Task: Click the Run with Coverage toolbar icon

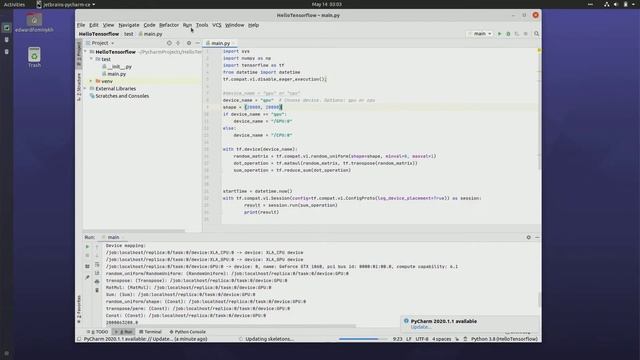Action: [517, 34]
